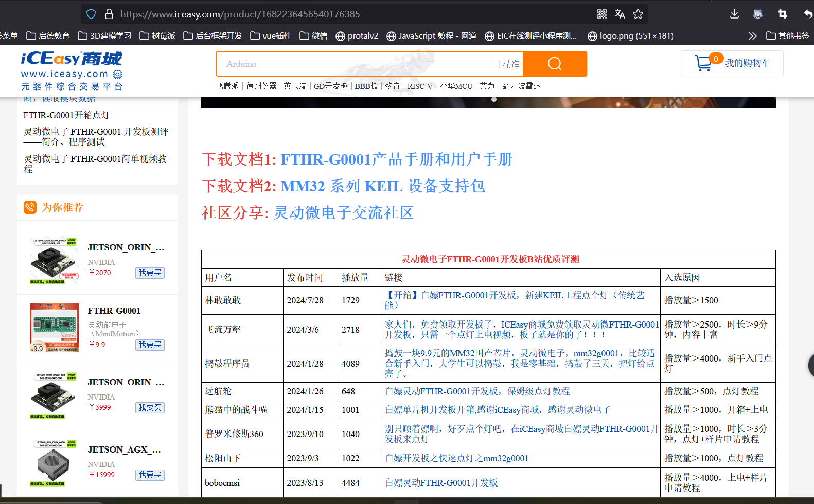Click the first JETSON_ORIN product thumbnail

[54, 261]
